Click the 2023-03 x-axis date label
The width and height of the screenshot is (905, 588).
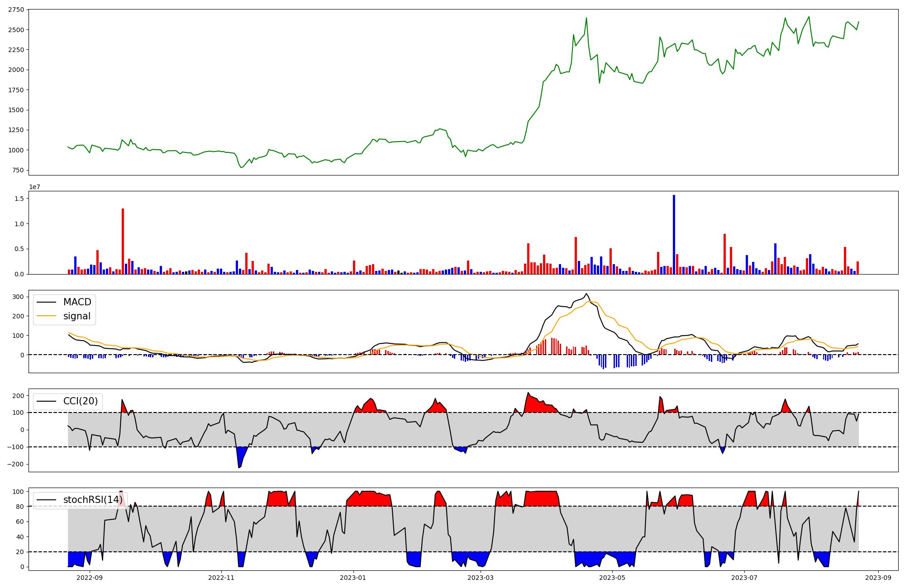coord(481,578)
